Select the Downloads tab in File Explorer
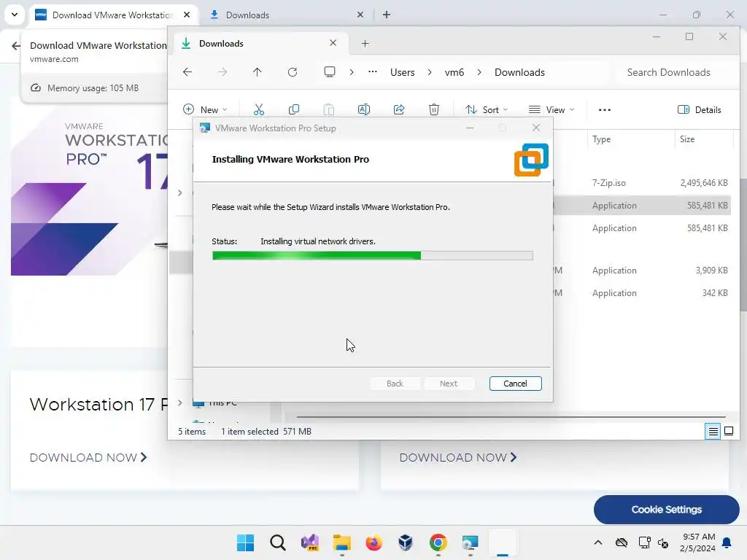The width and height of the screenshot is (747, 560). click(x=260, y=43)
